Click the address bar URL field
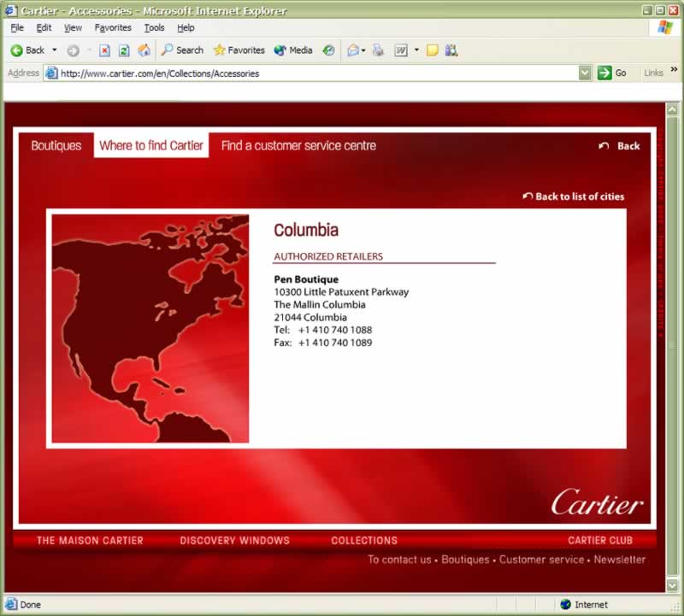 [317, 73]
